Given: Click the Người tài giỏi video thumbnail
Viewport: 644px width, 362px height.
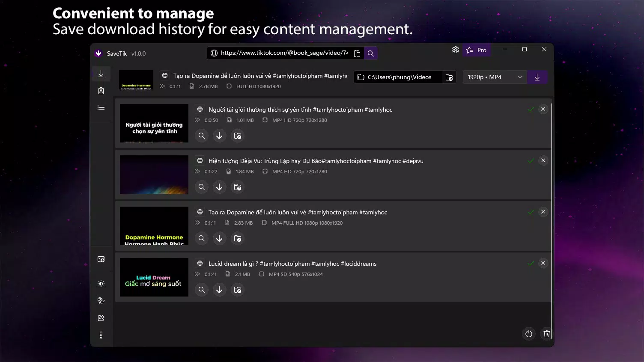Looking at the screenshot, I should pos(154,123).
